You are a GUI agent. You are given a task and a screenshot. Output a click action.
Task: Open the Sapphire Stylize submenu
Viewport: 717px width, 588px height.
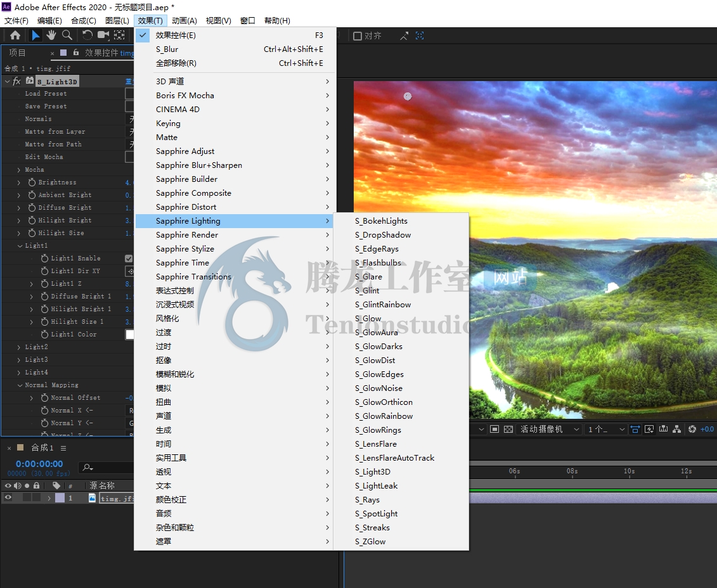coord(235,248)
